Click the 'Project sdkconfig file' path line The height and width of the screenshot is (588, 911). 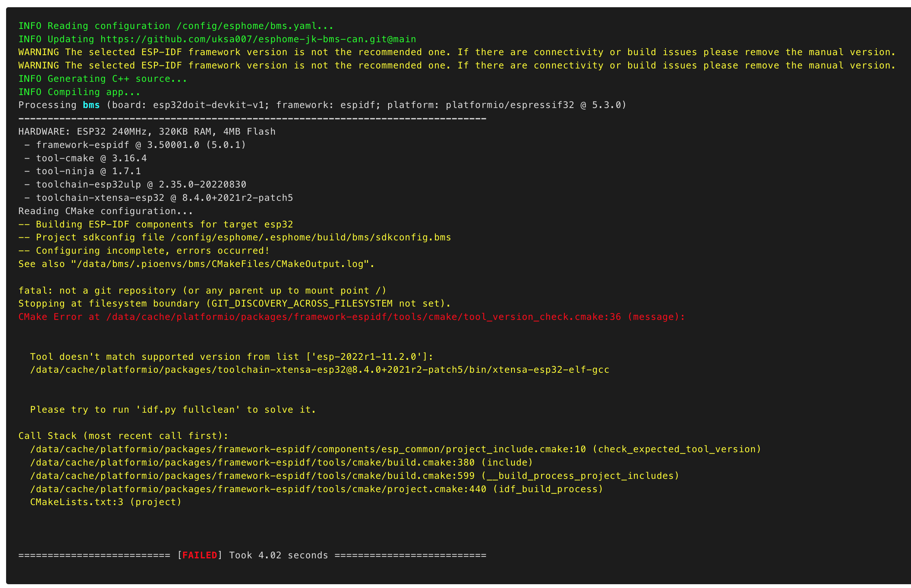tap(235, 237)
